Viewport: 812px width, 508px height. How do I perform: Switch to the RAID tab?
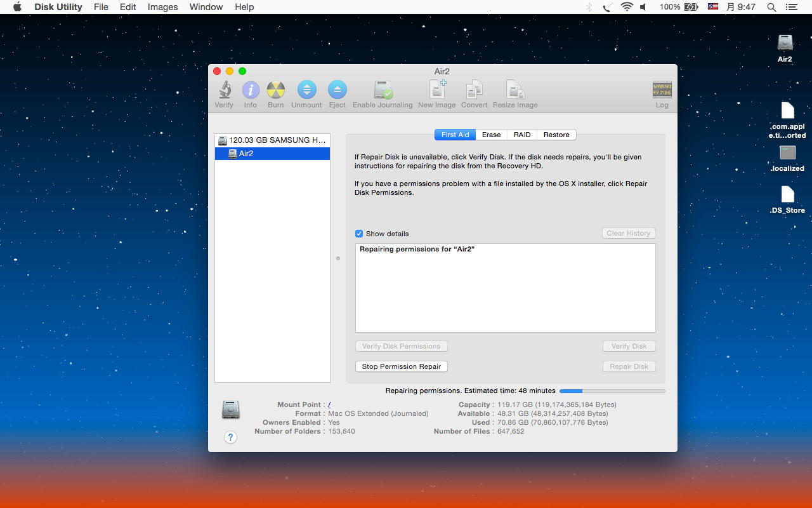tap(522, 135)
